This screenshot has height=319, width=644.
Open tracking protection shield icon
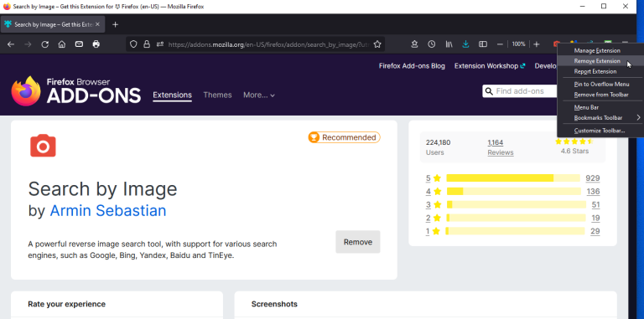(133, 44)
